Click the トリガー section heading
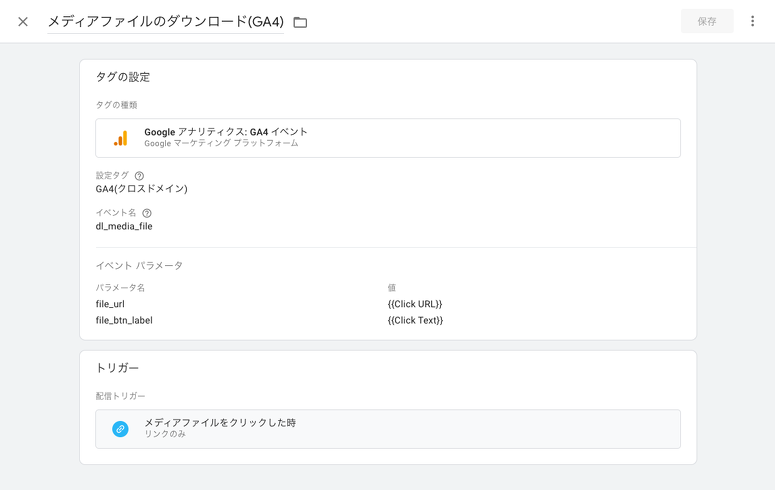This screenshot has height=490, width=775. click(x=117, y=368)
